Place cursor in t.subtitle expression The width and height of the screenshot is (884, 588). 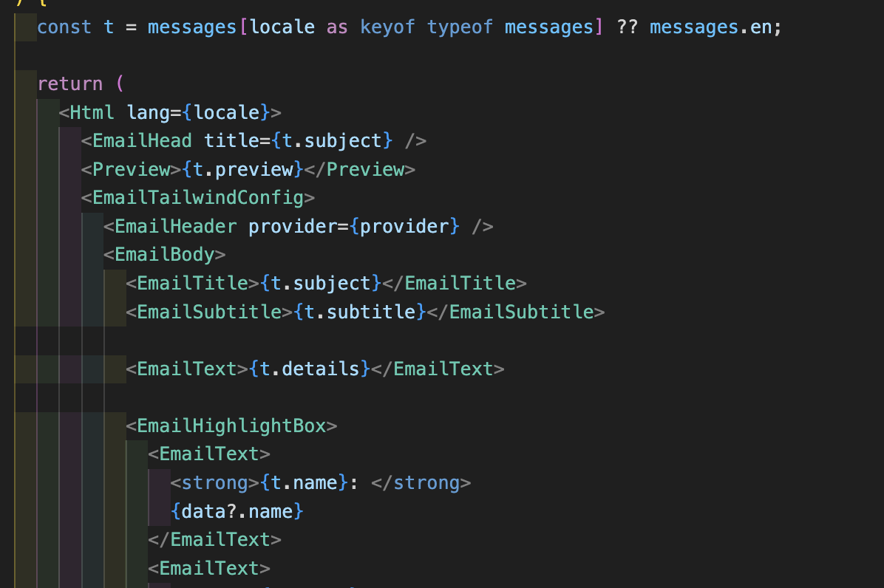pos(360,312)
